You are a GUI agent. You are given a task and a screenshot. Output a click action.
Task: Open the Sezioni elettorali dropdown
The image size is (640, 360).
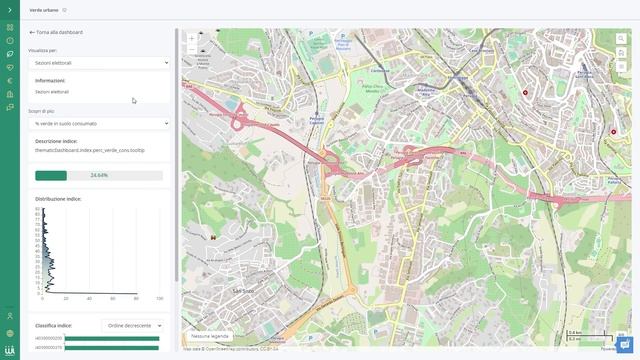[99, 63]
